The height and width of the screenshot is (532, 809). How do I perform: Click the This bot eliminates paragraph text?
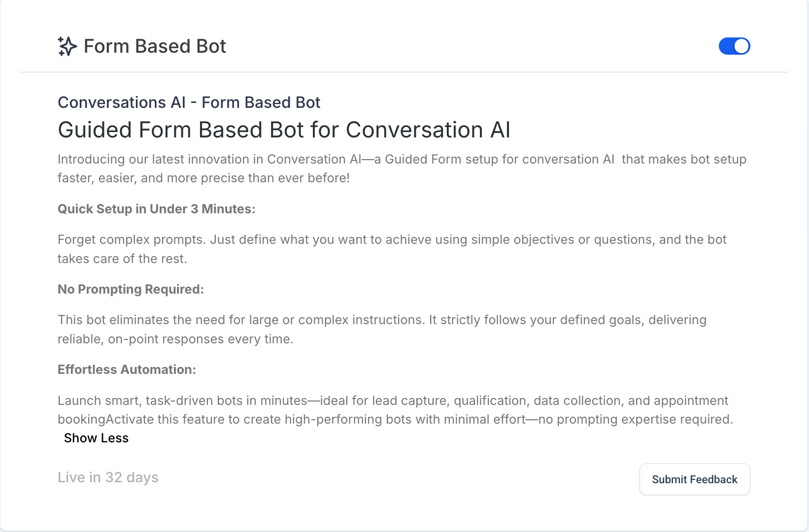382,330
